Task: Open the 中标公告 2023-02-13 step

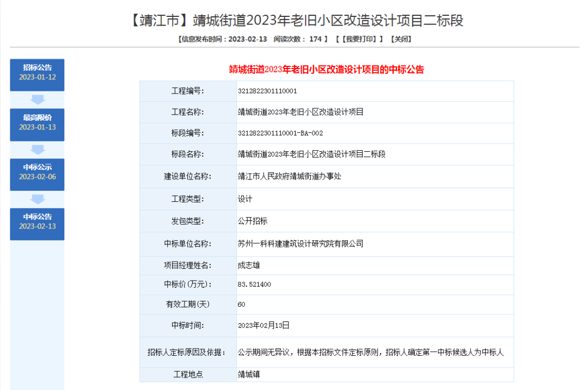Action: click(37, 224)
